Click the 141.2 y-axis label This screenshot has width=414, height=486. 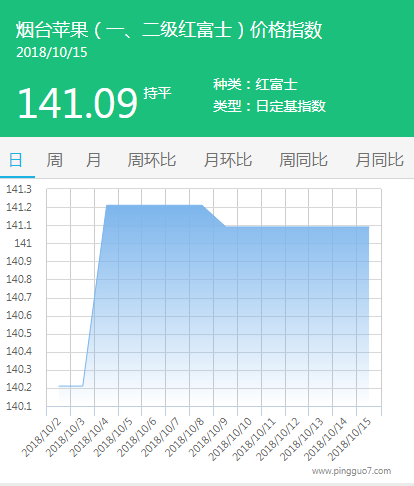click(19, 207)
